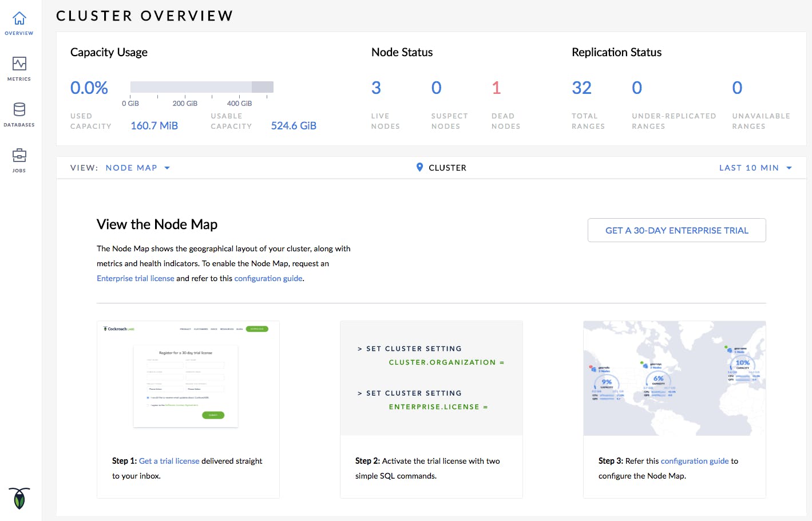Open the Enterprise trial license link
The width and height of the screenshot is (812, 521).
pyautogui.click(x=135, y=278)
